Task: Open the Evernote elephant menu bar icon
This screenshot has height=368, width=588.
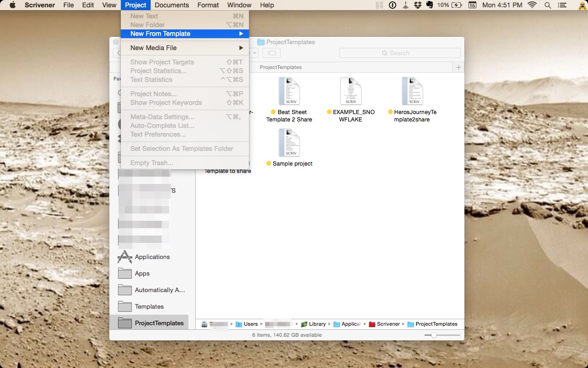Action: click(429, 5)
